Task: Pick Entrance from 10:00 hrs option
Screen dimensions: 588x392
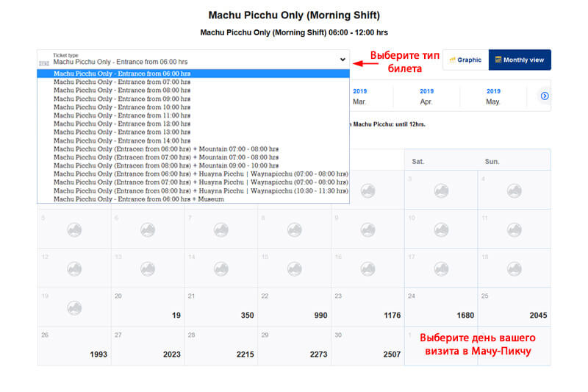Action: 193,107
